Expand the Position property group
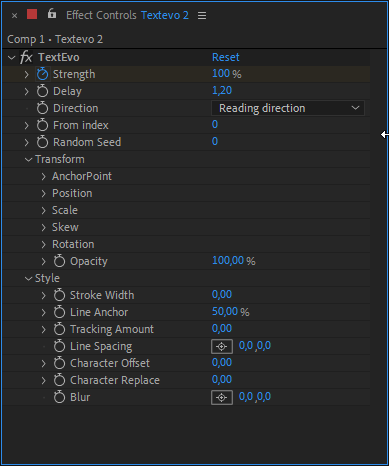Image resolution: width=389 pixels, height=466 pixels. [43, 193]
